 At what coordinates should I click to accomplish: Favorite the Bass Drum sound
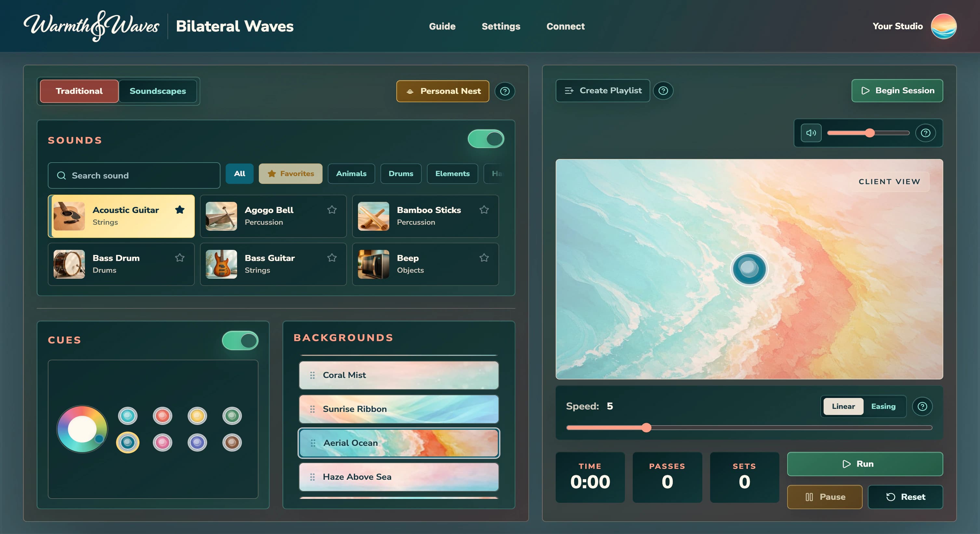(179, 258)
